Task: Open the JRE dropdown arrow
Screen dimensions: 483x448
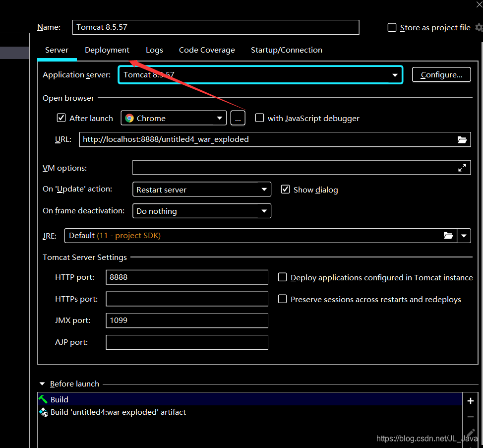Action: (x=464, y=236)
